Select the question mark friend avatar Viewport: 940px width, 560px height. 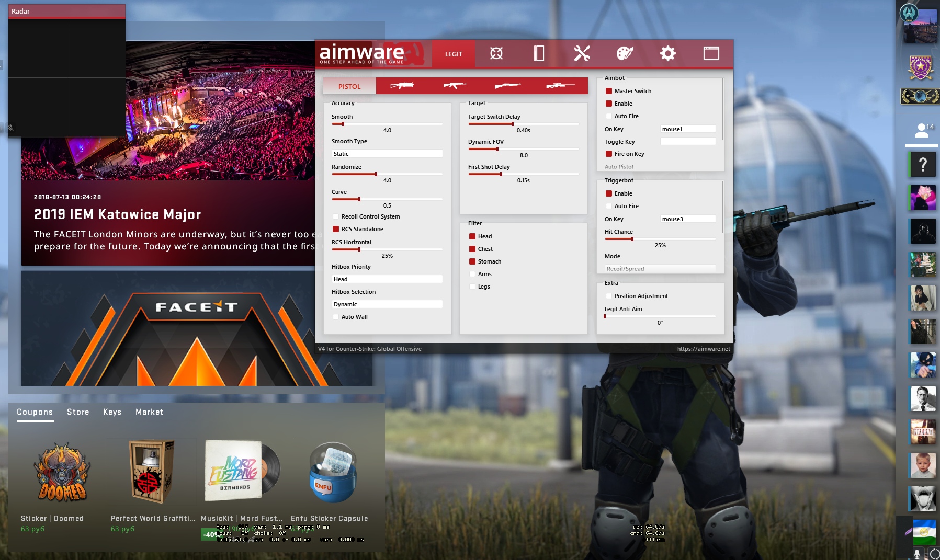pos(923,165)
